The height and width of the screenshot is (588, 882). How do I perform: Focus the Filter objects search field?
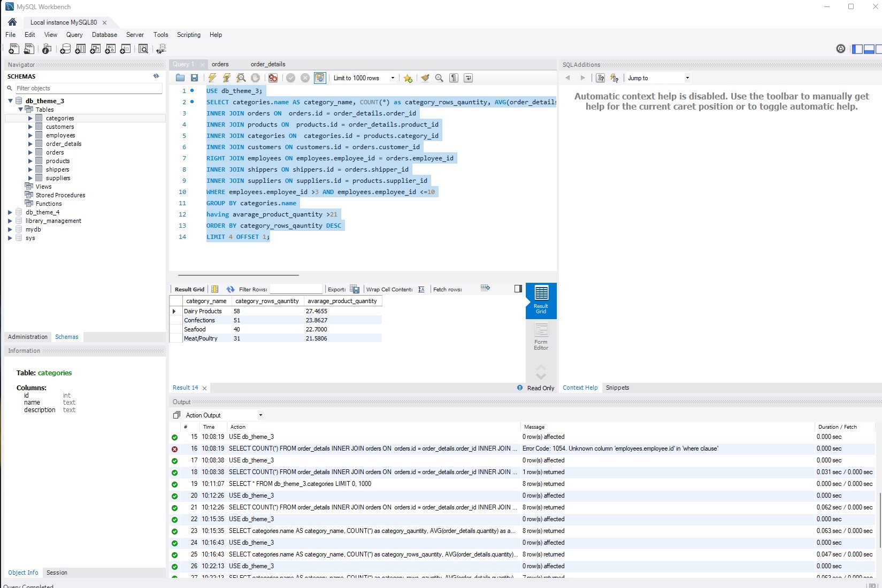88,88
